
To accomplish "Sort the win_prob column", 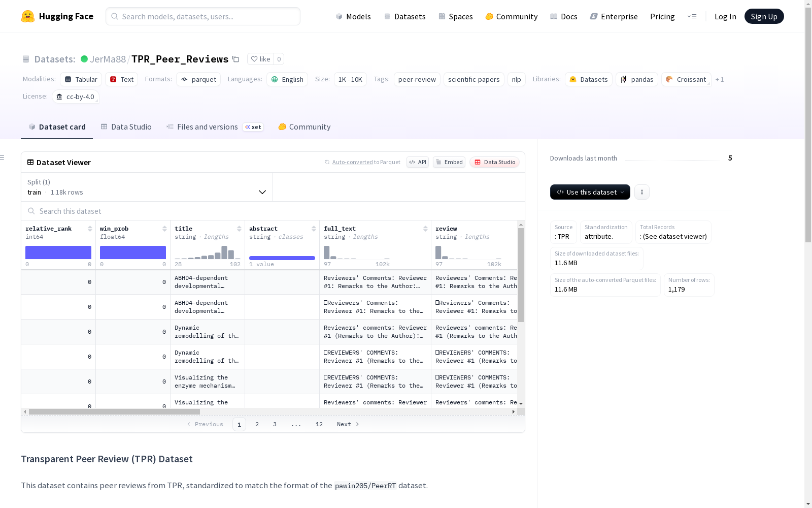I will click(x=164, y=229).
